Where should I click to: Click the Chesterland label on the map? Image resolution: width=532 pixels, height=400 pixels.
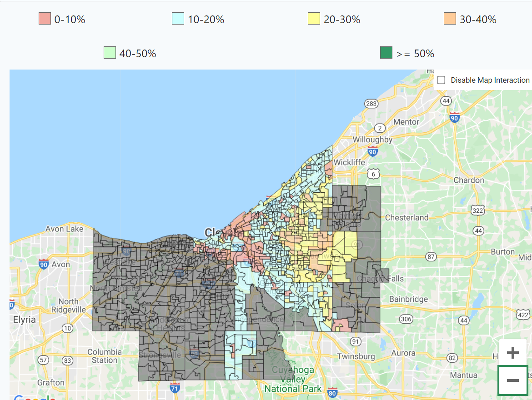click(x=407, y=217)
